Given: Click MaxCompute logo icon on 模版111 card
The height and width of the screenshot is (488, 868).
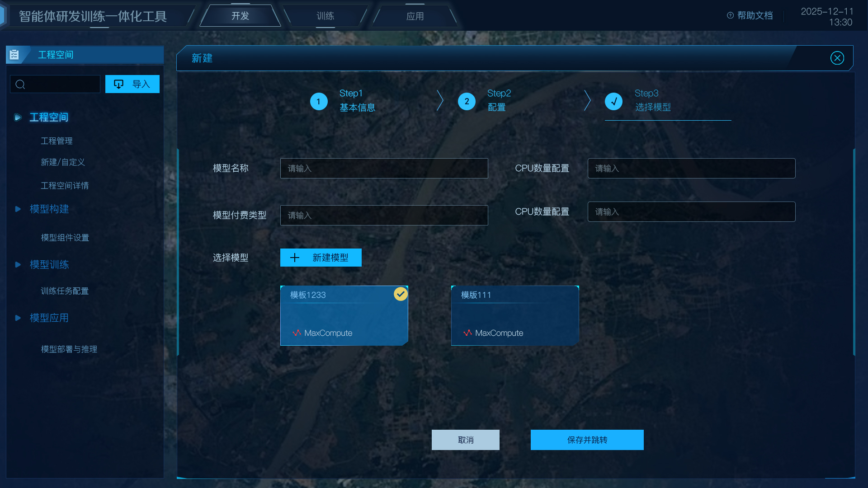Looking at the screenshot, I should (467, 333).
